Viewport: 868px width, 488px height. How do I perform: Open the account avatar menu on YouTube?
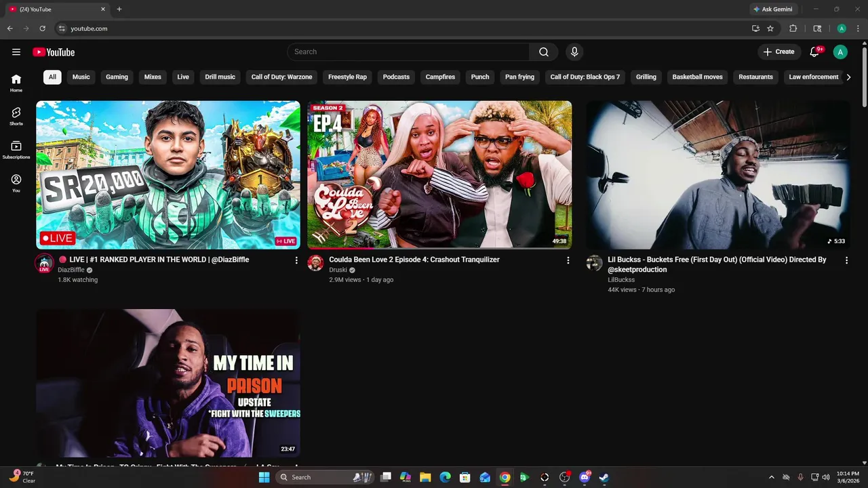[840, 52]
